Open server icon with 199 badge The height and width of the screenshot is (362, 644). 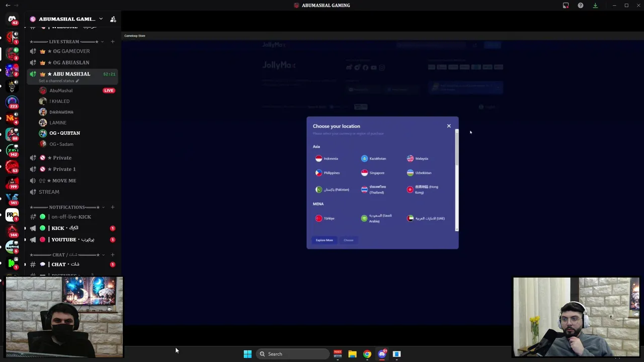pos(12,183)
